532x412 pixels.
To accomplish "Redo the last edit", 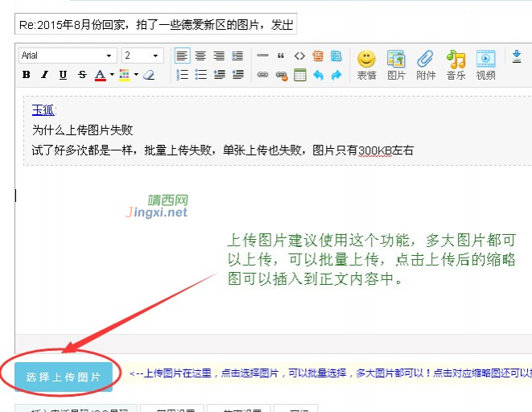I will (336, 75).
